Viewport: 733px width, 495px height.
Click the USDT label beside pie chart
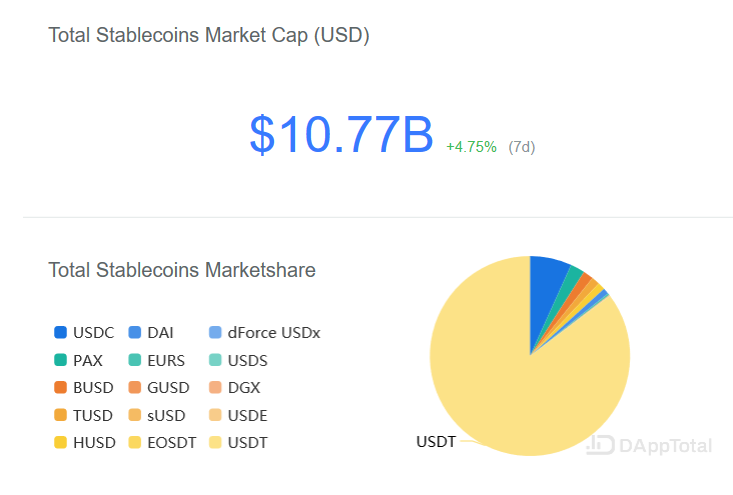click(436, 441)
